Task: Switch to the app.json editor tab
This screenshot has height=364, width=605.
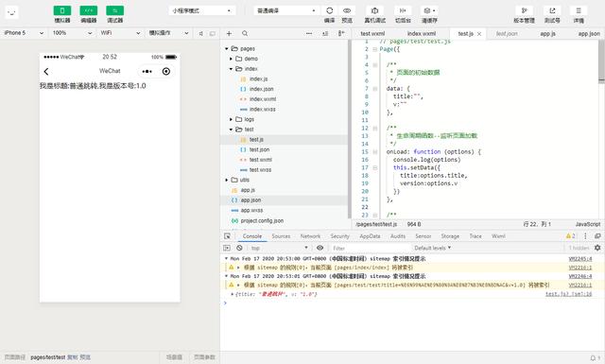Action: (589, 34)
